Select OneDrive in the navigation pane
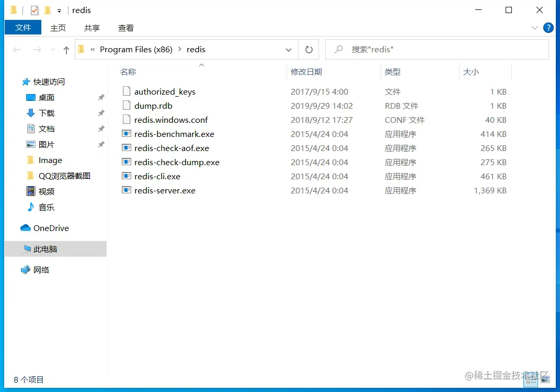This screenshot has height=392, width=560. (51, 228)
